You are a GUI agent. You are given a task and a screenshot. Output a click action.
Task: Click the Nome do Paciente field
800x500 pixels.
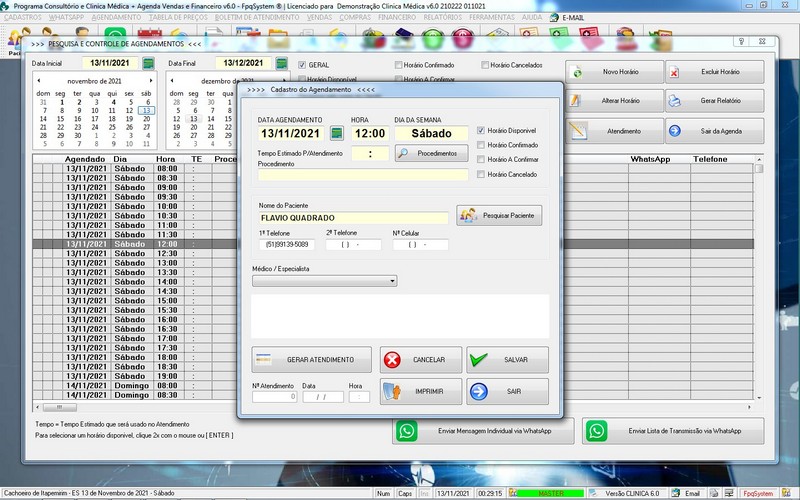coord(353,217)
